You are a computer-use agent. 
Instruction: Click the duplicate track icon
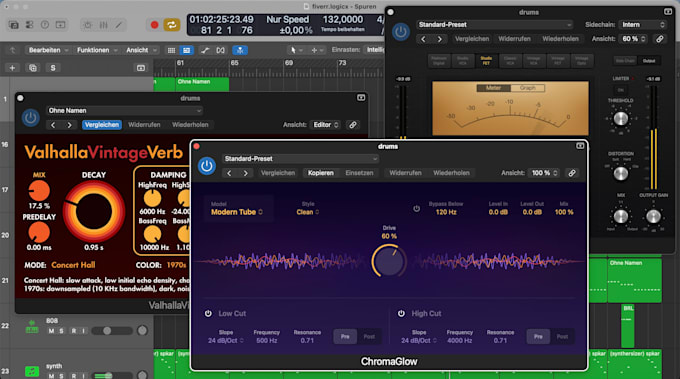pos(33,68)
